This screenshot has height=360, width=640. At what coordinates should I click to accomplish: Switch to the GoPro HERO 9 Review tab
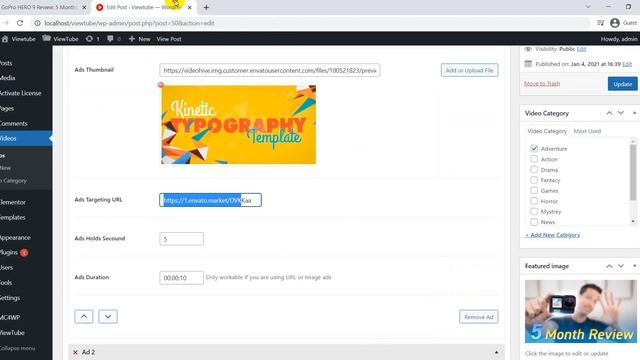point(39,7)
